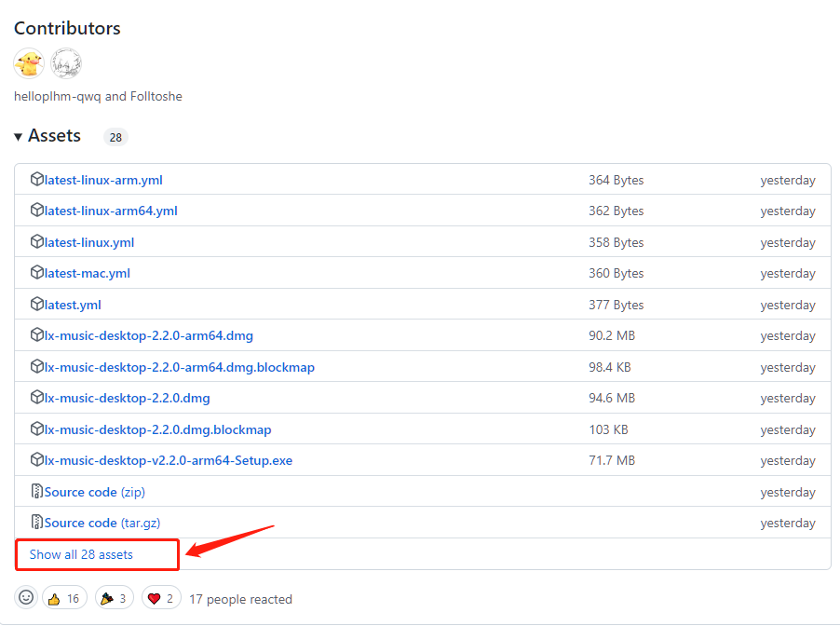Screen dimensions: 840x626
Task: Click the archive icon for Source code (tar.gz)
Action: 37,523
